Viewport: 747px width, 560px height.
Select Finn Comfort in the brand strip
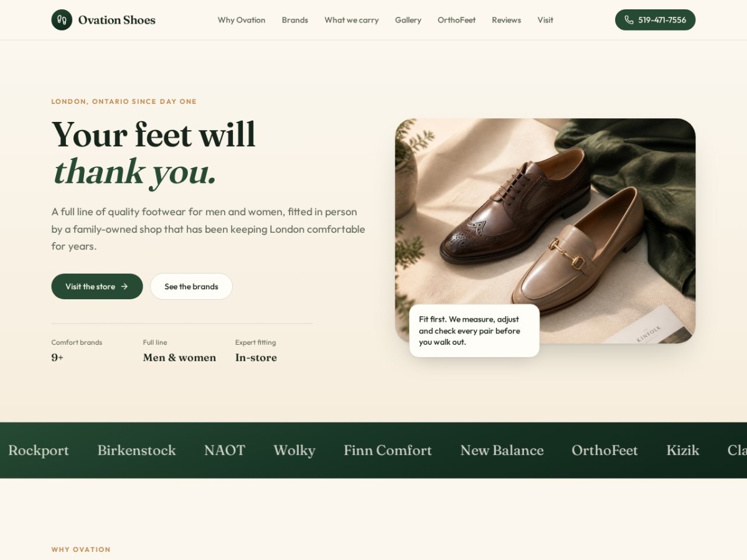pos(388,450)
